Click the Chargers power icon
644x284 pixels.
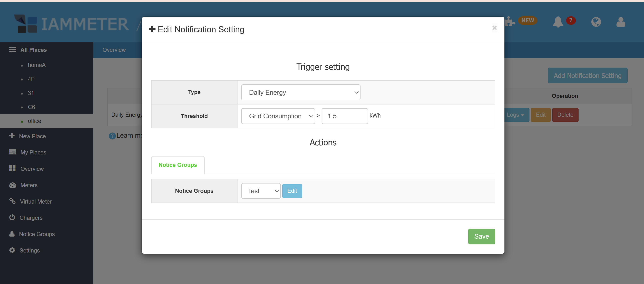pos(12,217)
